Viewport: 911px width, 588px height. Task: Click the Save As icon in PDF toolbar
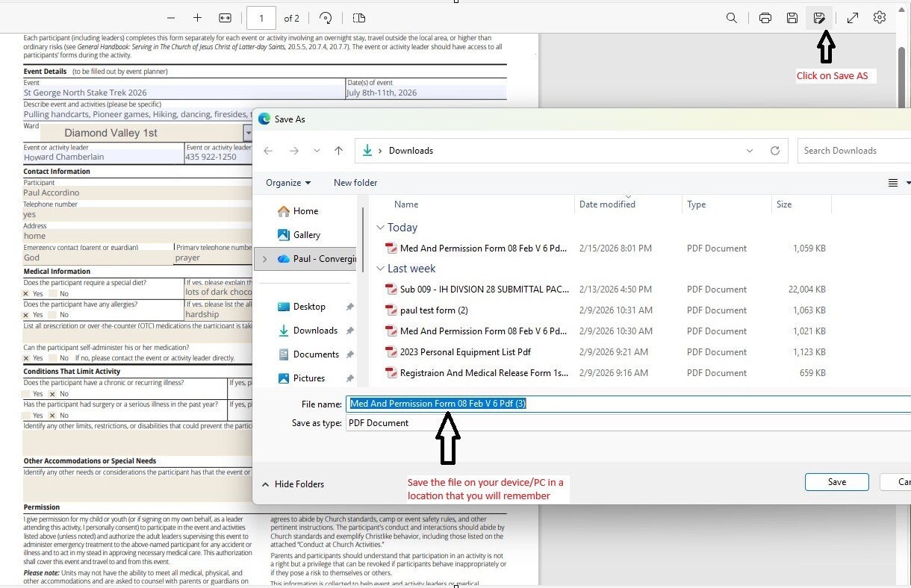pos(819,18)
